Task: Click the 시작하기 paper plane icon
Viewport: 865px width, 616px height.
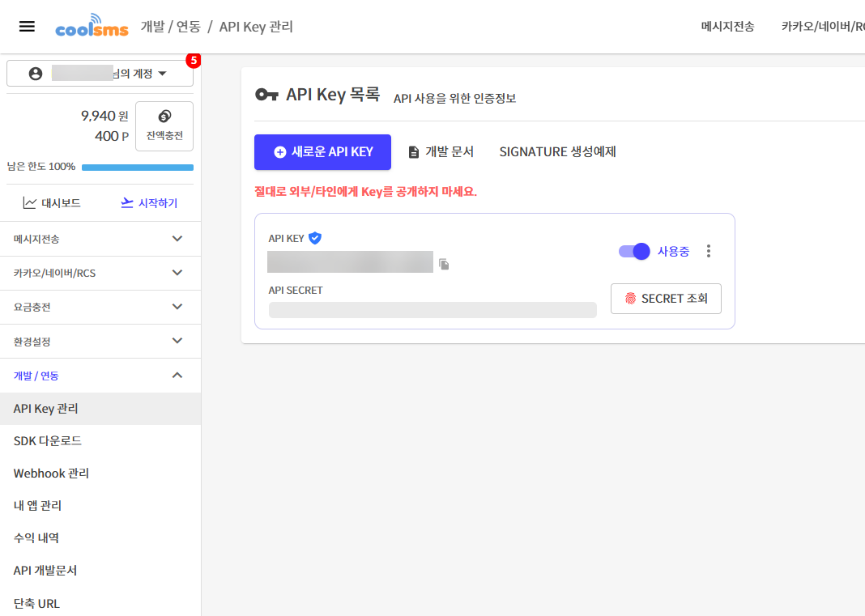Action: (x=129, y=202)
